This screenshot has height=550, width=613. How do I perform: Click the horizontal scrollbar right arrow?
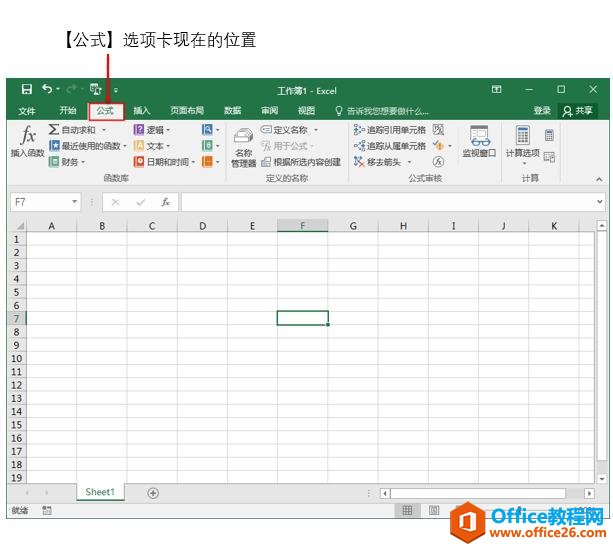pos(589,493)
